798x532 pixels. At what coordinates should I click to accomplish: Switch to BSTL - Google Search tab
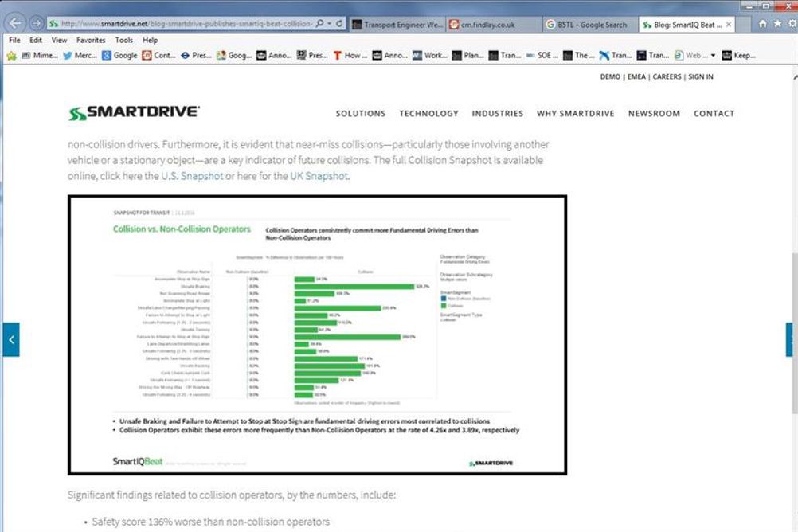tap(590, 25)
